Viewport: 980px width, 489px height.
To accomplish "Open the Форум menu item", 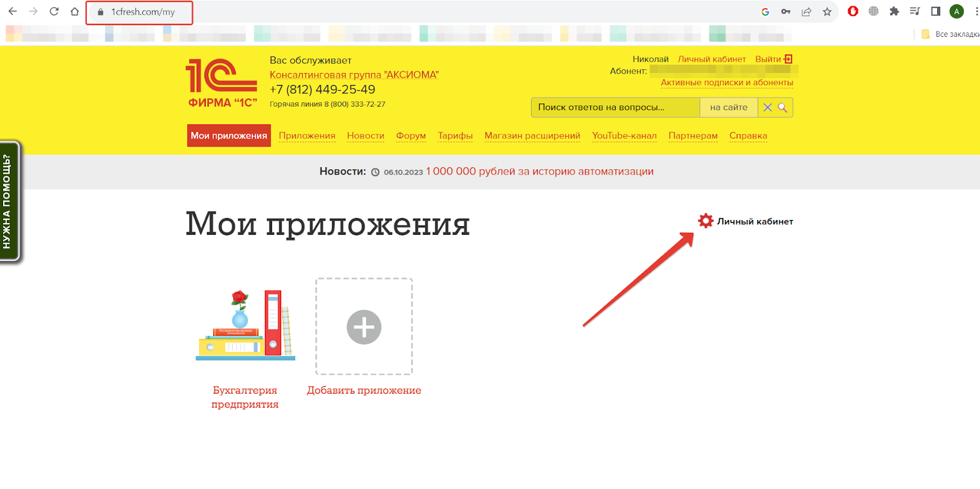I will (x=411, y=136).
